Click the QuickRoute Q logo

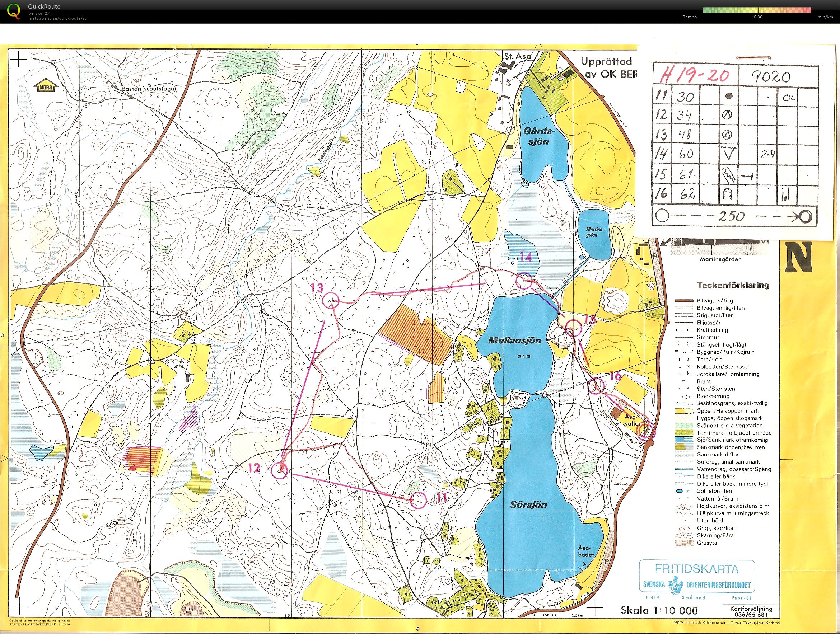click(x=13, y=11)
